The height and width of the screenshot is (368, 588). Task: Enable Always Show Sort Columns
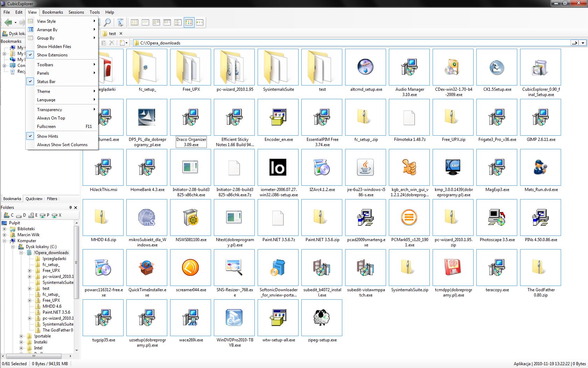(x=62, y=145)
